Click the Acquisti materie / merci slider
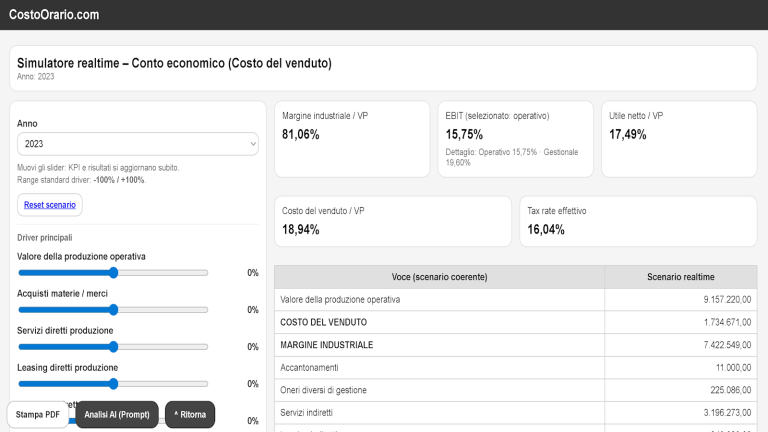This screenshot has width=768, height=432. [113, 310]
